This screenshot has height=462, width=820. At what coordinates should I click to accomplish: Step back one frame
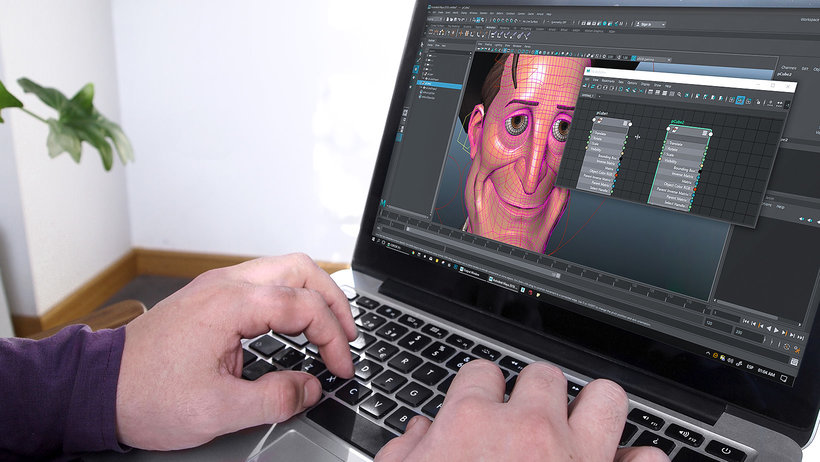click(754, 324)
